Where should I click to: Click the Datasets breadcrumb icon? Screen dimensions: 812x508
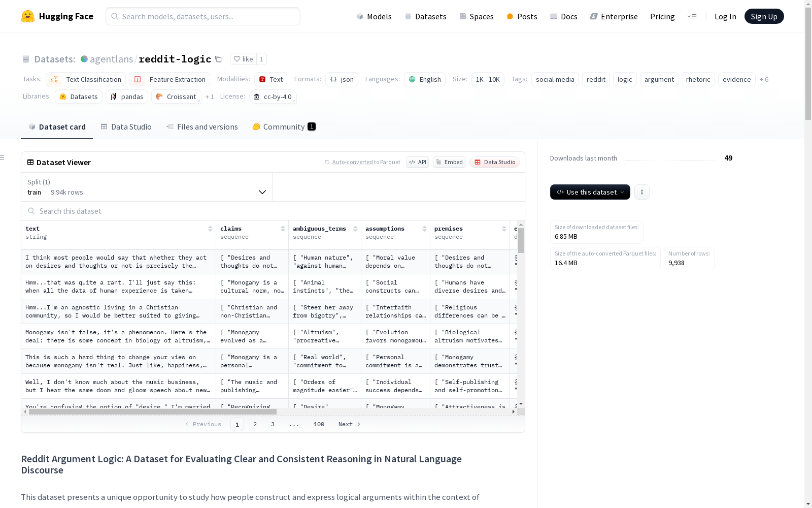tap(26, 59)
